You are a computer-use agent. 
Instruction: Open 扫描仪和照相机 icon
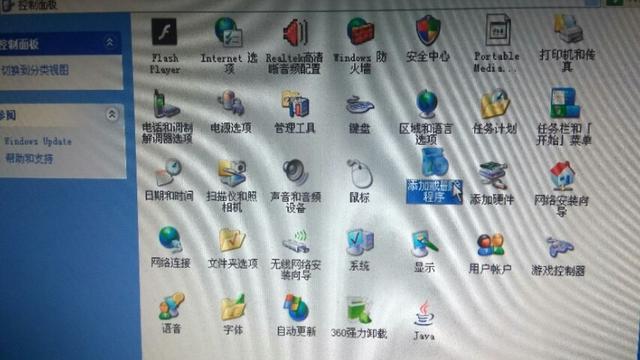coord(232,173)
